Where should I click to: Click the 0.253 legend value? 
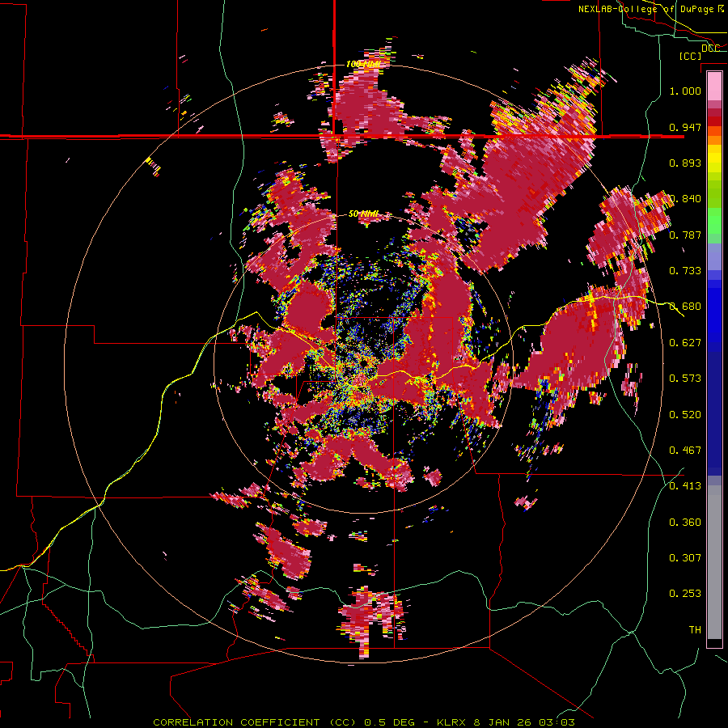[685, 594]
